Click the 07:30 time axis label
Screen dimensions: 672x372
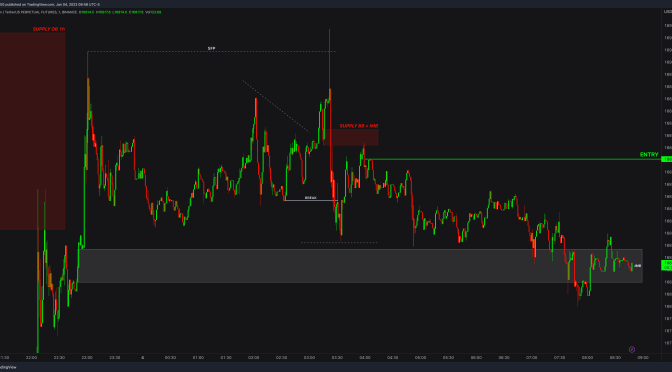tap(559, 357)
